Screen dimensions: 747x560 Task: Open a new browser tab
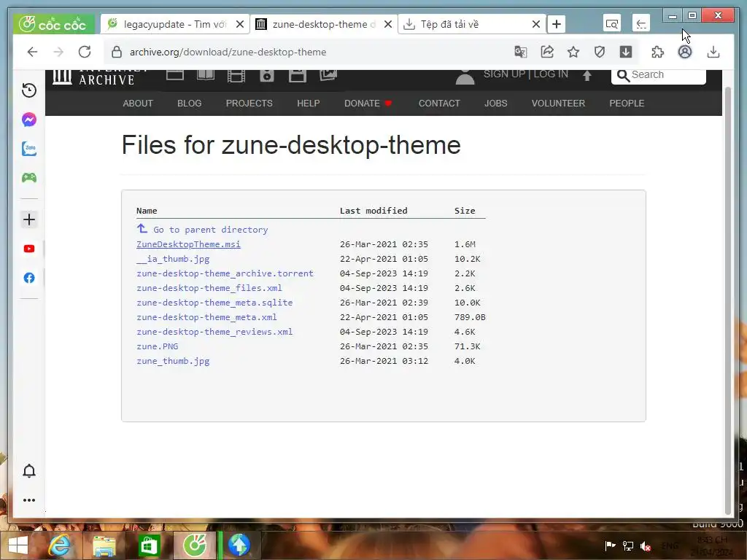(557, 24)
